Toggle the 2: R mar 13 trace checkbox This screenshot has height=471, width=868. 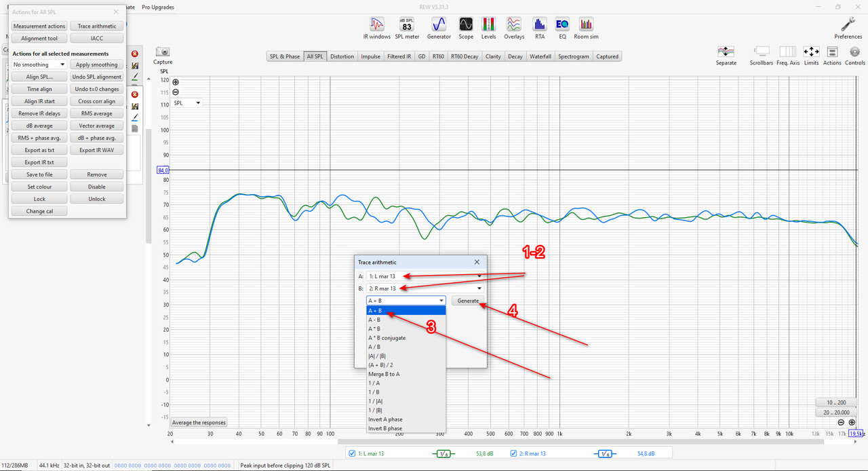(x=513, y=453)
